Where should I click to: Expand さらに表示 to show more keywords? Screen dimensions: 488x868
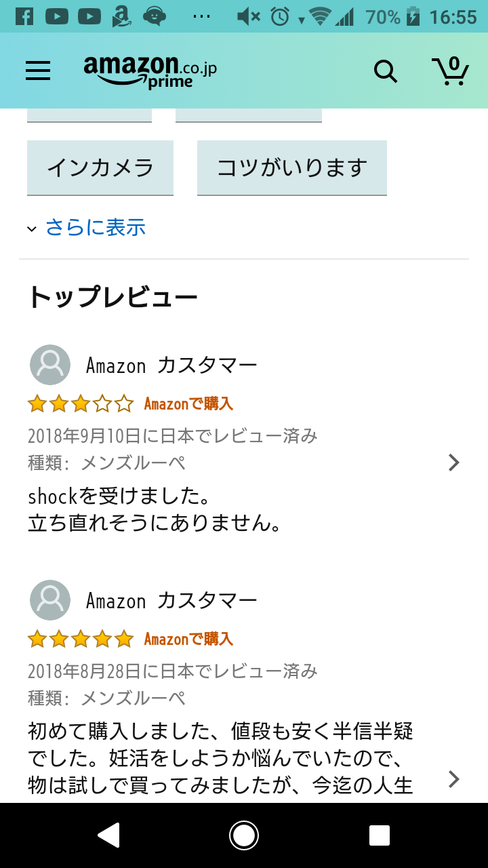point(86,227)
